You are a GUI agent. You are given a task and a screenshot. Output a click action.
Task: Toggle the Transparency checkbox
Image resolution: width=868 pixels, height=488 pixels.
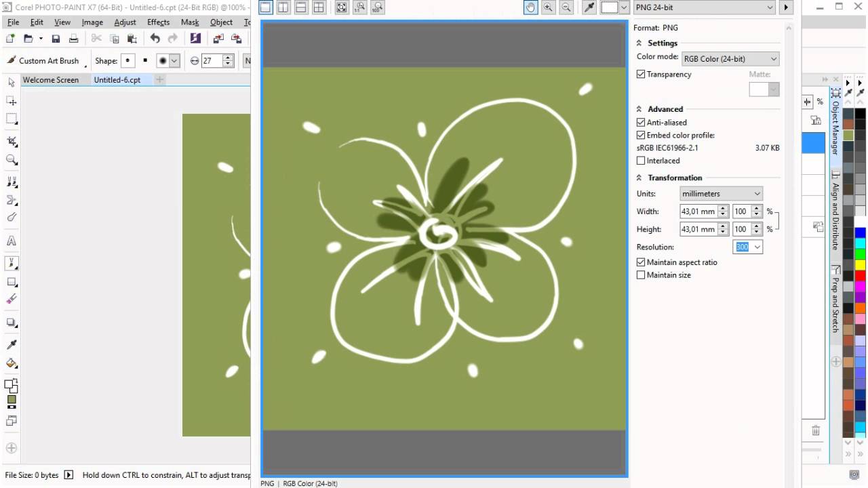tap(641, 75)
